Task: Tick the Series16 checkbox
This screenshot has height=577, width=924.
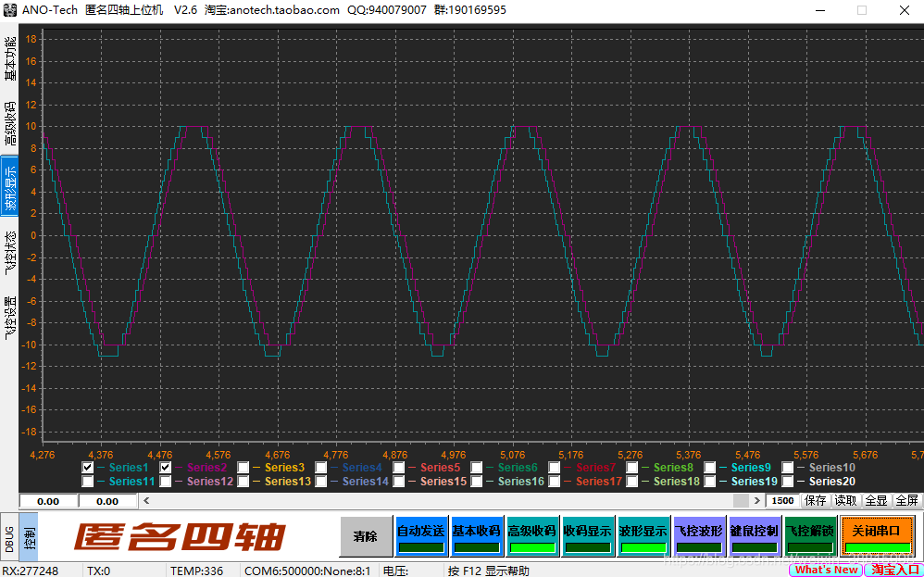Action: click(476, 482)
